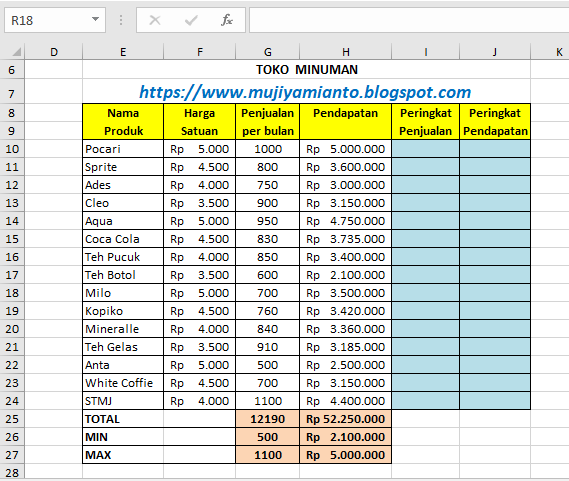Open the Name Box dropdown arrow
Viewport: 569px width, 481px height.
[95, 19]
